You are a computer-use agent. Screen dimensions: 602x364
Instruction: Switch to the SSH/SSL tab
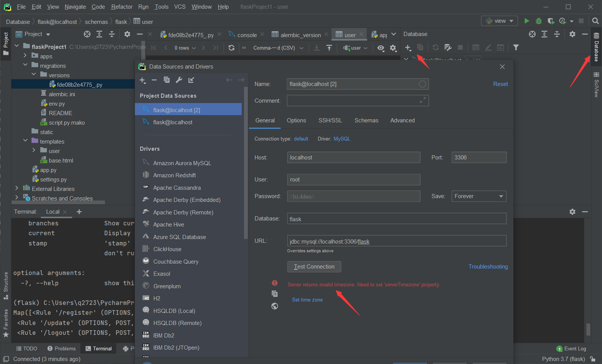coord(330,120)
